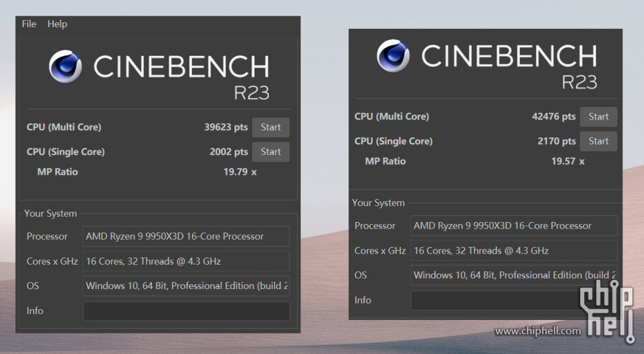
Task: Click CINEBENCH title text in left window
Action: [x=181, y=66]
